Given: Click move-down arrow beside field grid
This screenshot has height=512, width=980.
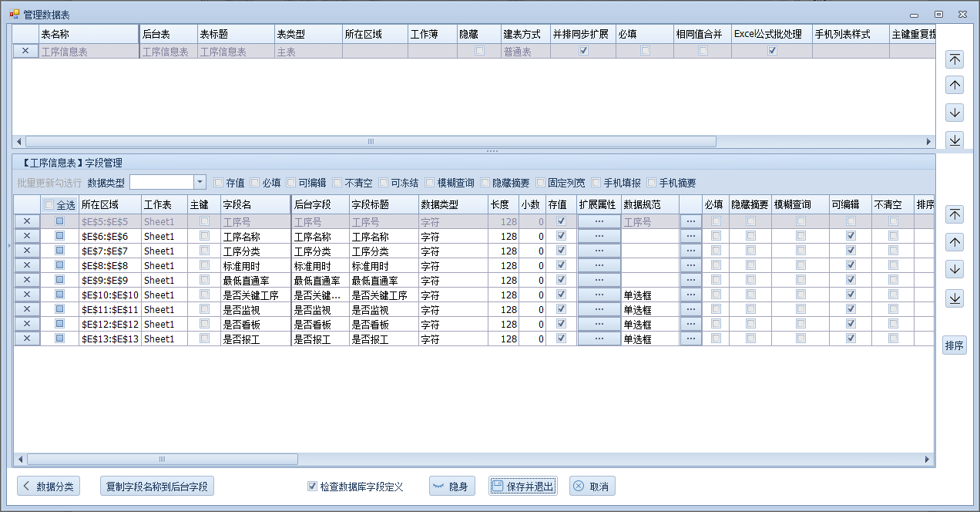Looking at the screenshot, I should click(x=955, y=269).
